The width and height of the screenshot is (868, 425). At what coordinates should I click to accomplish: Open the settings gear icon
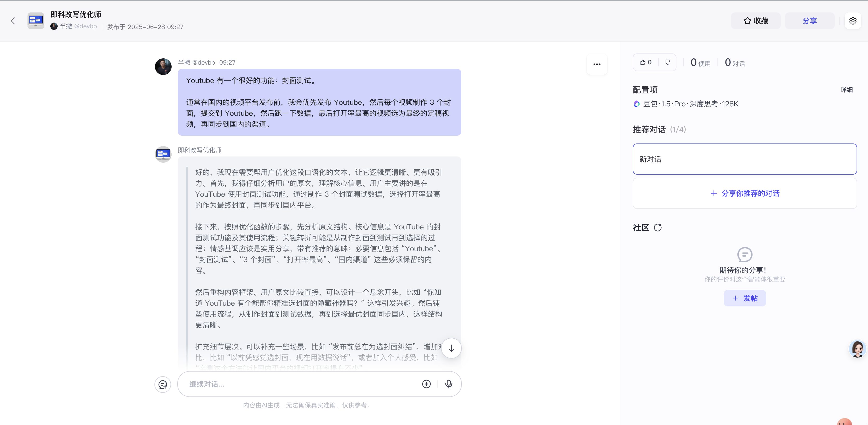point(852,21)
